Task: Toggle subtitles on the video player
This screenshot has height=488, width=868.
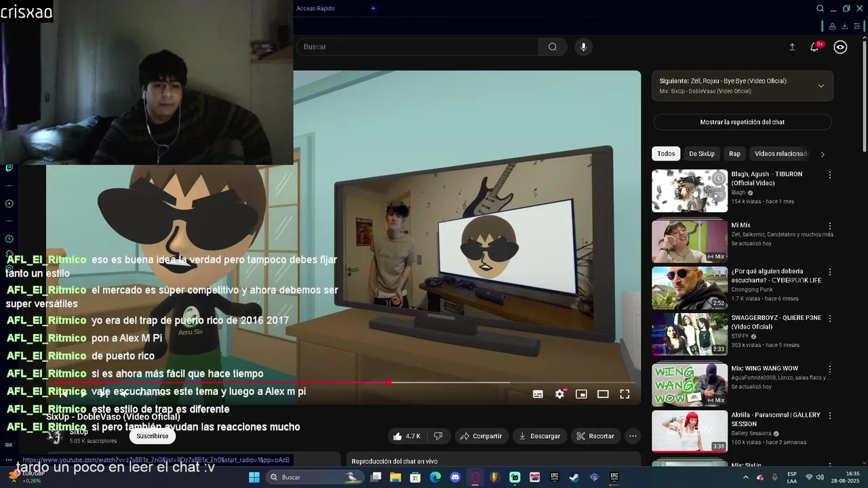Action: coord(538,394)
